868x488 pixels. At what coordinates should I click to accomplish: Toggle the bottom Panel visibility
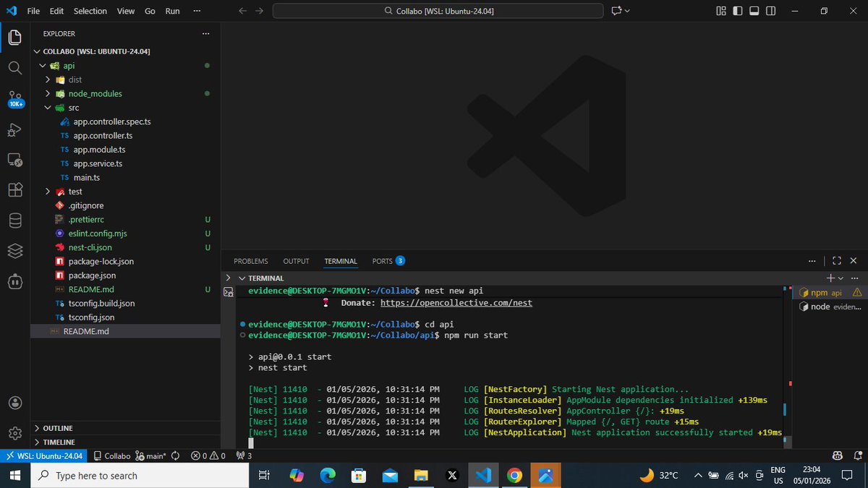[x=754, y=11]
